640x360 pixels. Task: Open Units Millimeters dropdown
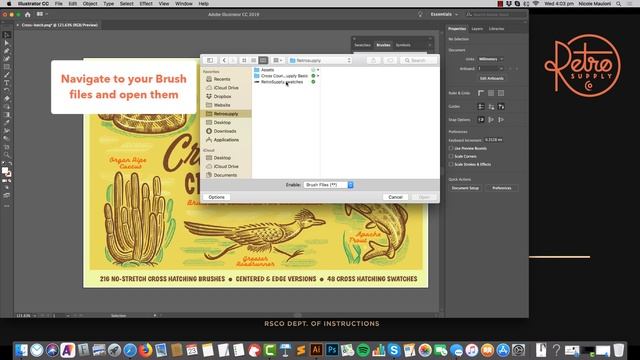(490, 59)
